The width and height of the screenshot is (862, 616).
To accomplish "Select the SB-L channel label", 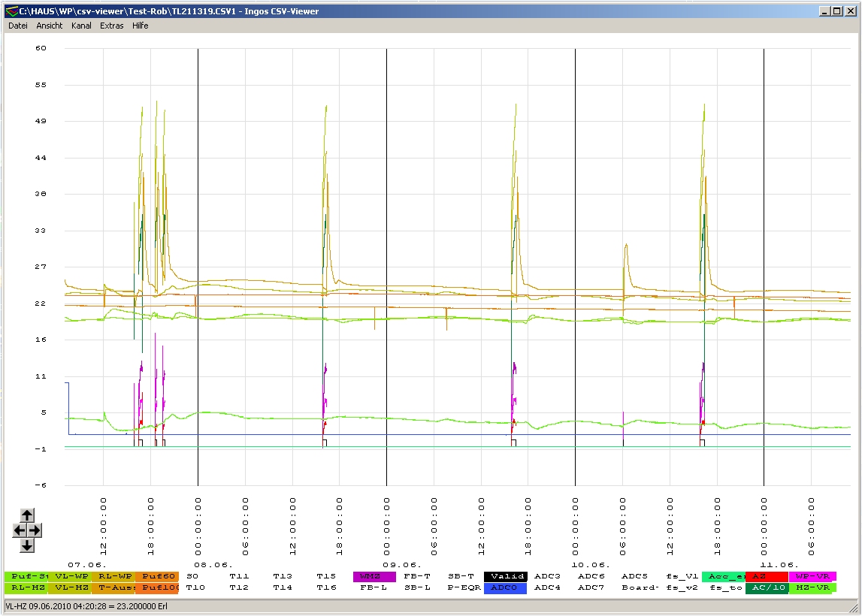I will [416, 587].
